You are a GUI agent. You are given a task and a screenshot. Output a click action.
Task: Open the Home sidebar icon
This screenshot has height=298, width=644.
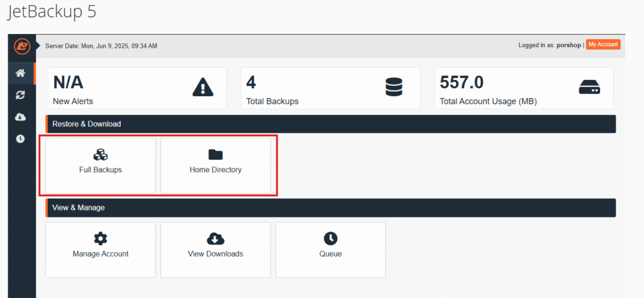20,74
